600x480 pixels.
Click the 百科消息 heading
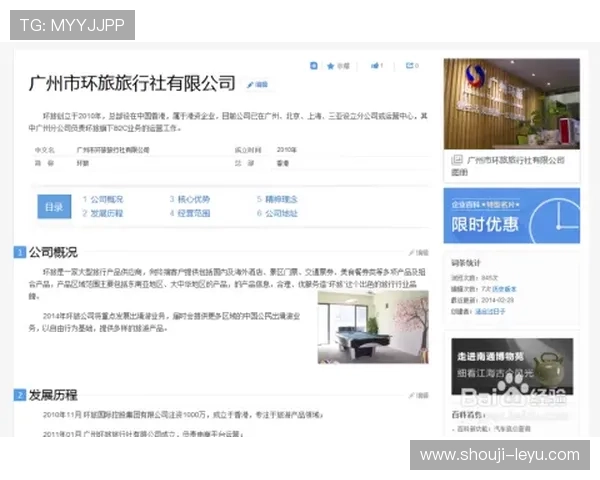[468, 414]
